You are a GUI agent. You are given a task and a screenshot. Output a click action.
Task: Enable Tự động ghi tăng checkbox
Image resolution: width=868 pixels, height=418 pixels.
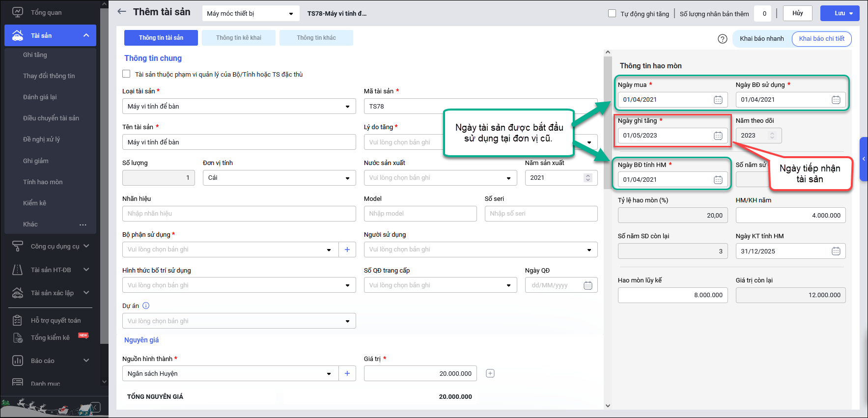tap(612, 13)
